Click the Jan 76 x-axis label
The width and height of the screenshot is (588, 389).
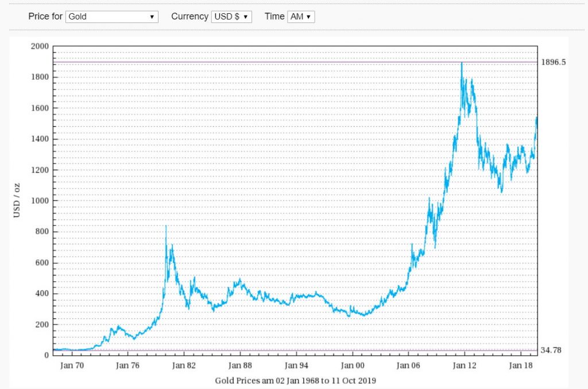[x=128, y=365]
